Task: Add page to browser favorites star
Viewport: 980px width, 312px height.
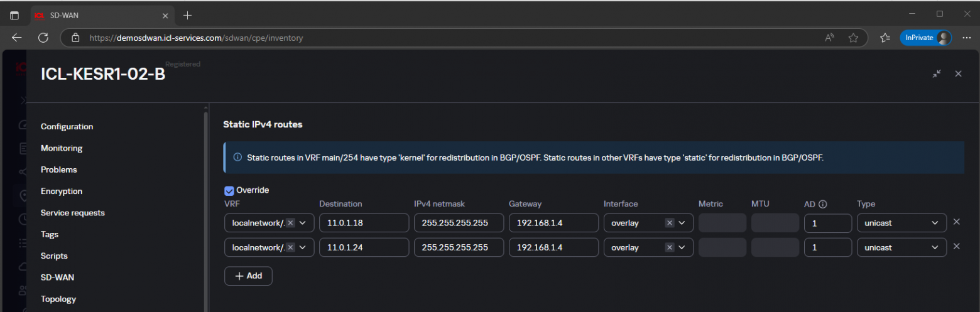Action: 853,38
